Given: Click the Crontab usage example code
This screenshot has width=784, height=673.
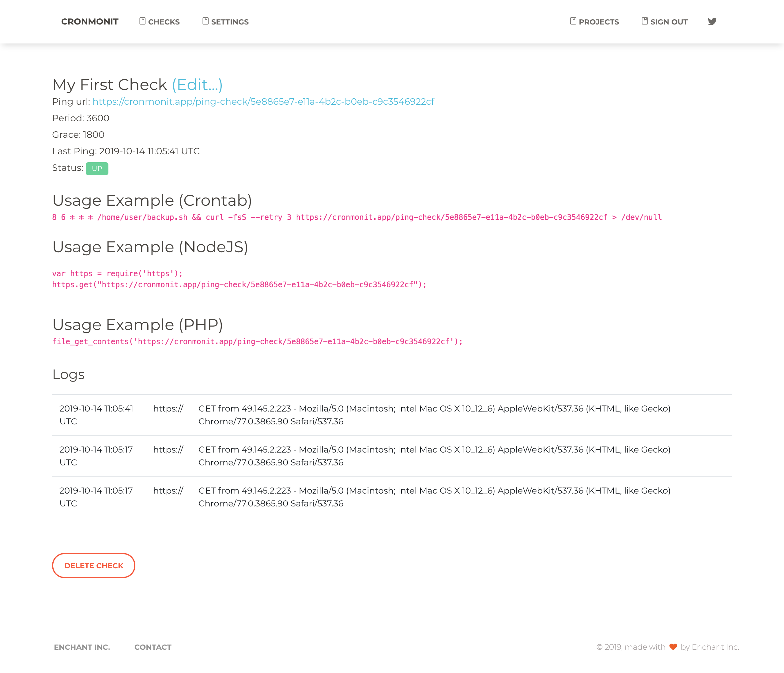Looking at the screenshot, I should pyautogui.click(x=356, y=217).
